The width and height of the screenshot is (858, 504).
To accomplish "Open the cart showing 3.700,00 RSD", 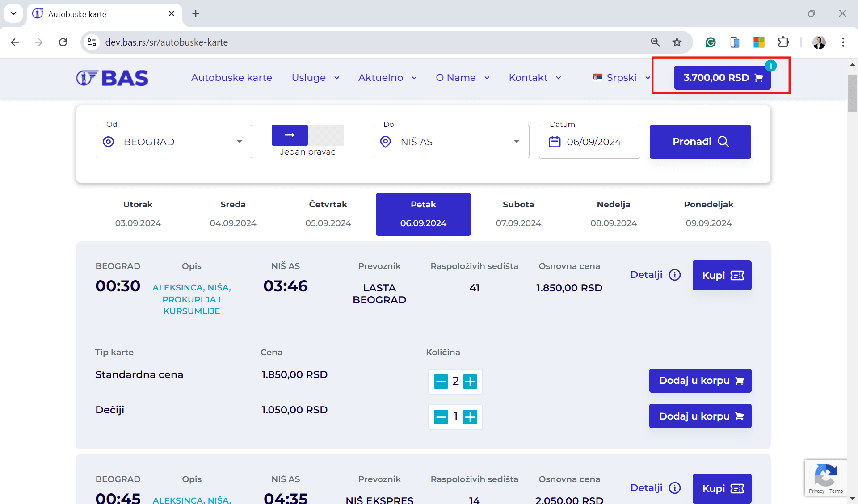I will pyautogui.click(x=722, y=78).
